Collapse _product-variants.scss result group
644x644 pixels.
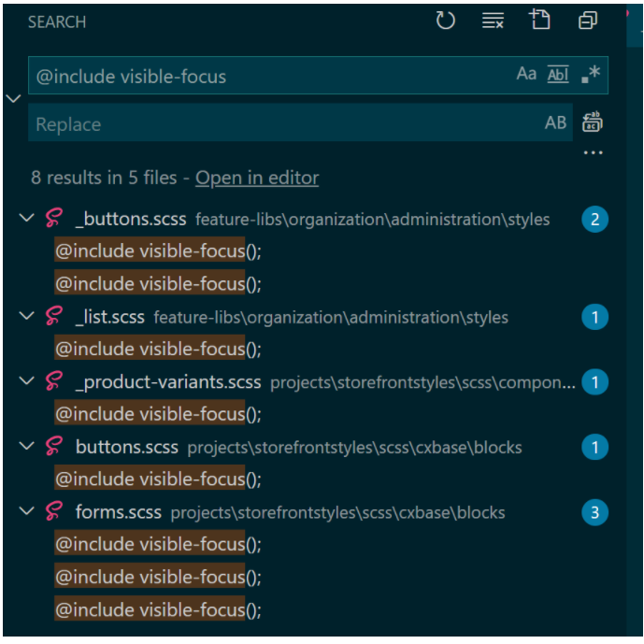click(x=27, y=380)
